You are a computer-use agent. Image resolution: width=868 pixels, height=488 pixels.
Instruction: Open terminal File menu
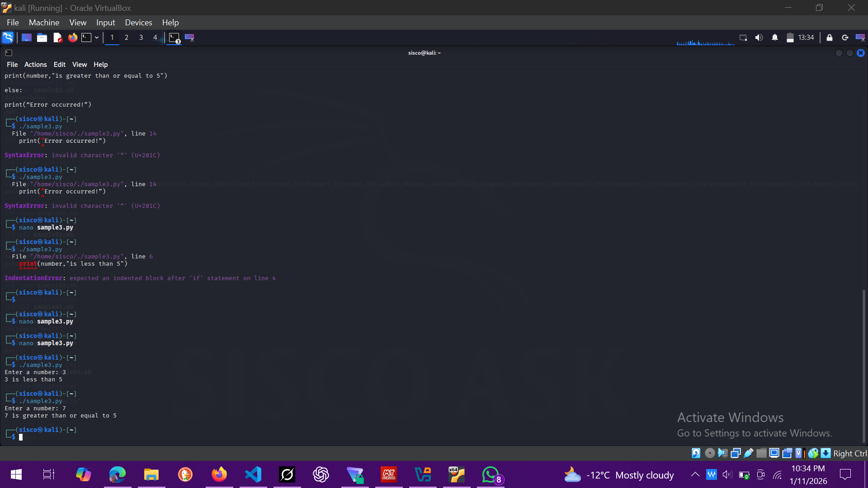tap(12, 65)
